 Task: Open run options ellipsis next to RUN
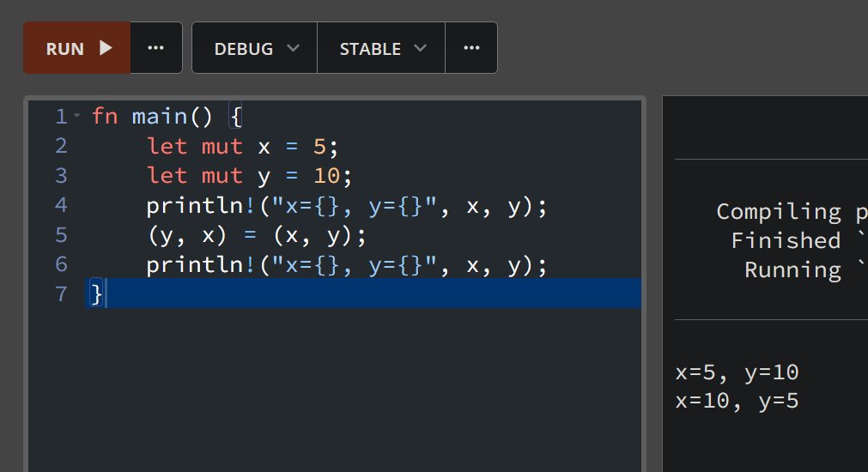click(x=156, y=48)
